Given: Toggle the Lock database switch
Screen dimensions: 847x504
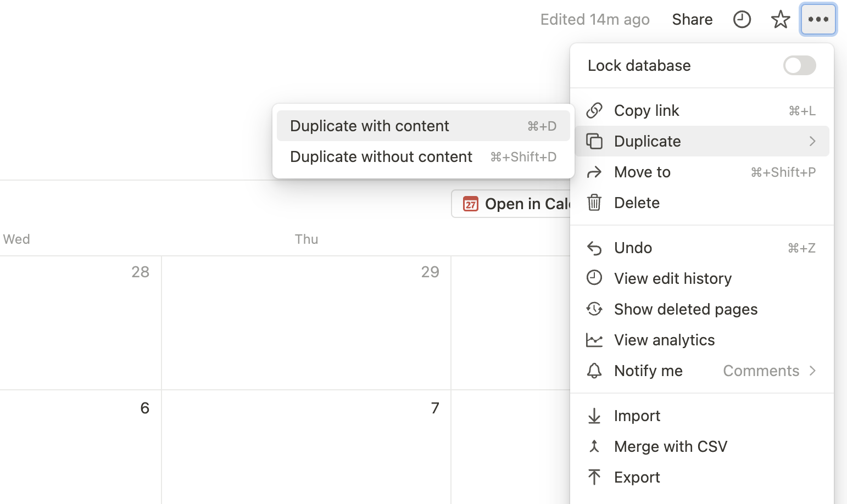Looking at the screenshot, I should click(x=799, y=65).
